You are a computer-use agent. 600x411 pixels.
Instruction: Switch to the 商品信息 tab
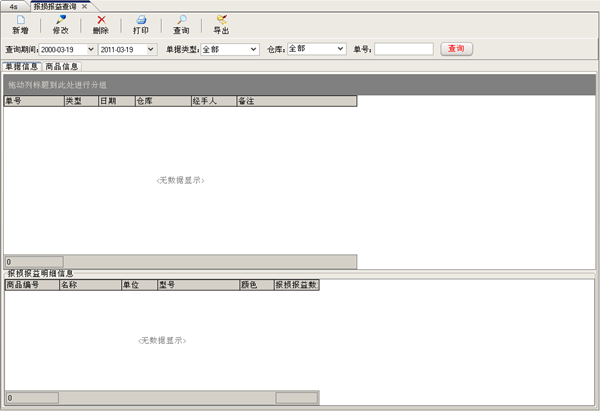(63, 66)
